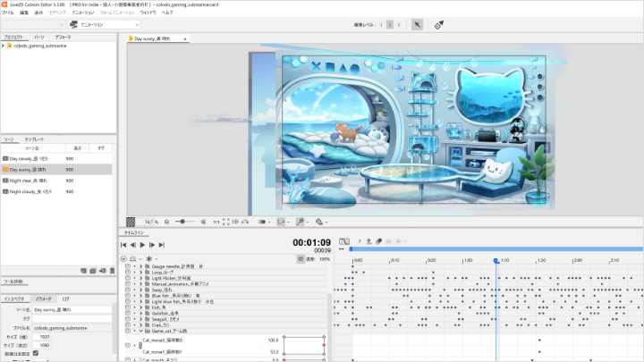
Task: Click the timeline width fit arrows icon
Action: [x=342, y=248]
